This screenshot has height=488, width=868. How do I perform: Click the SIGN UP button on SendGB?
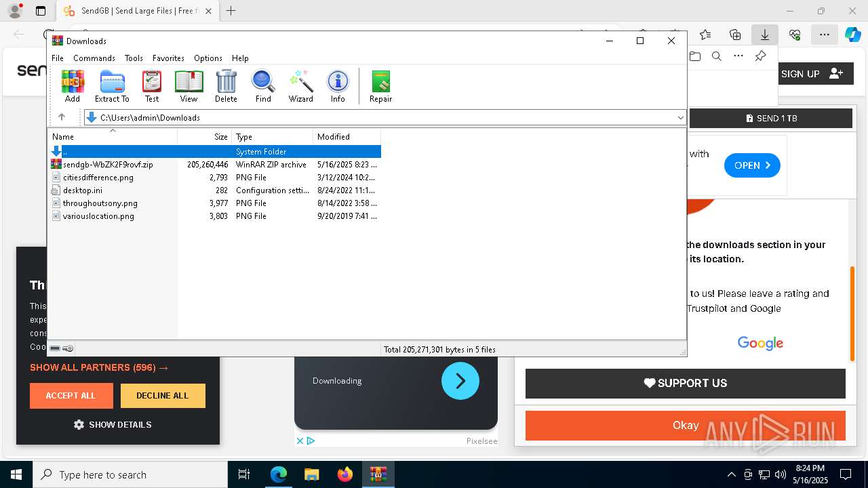pyautogui.click(x=812, y=74)
